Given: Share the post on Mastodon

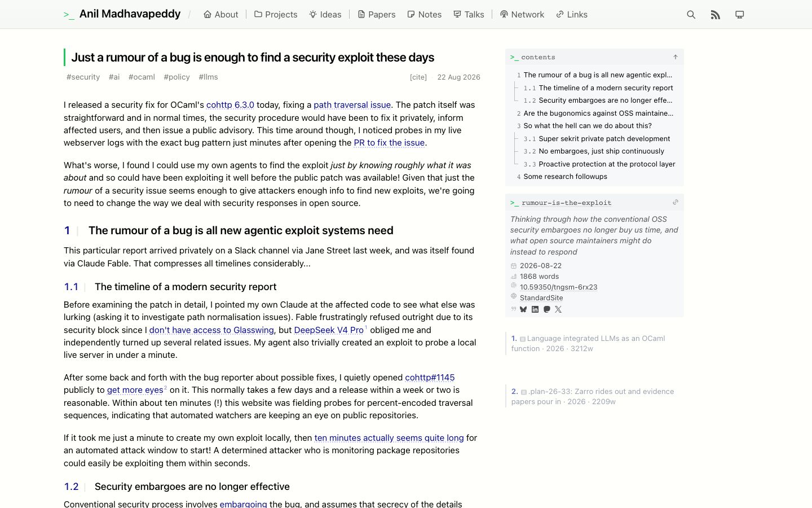Looking at the screenshot, I should 546,309.
